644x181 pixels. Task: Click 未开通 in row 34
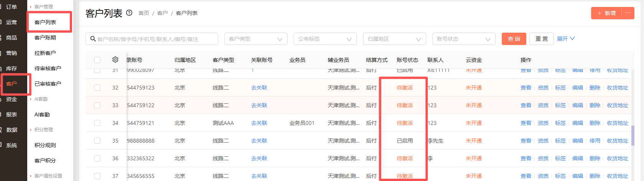pyautogui.click(x=474, y=123)
